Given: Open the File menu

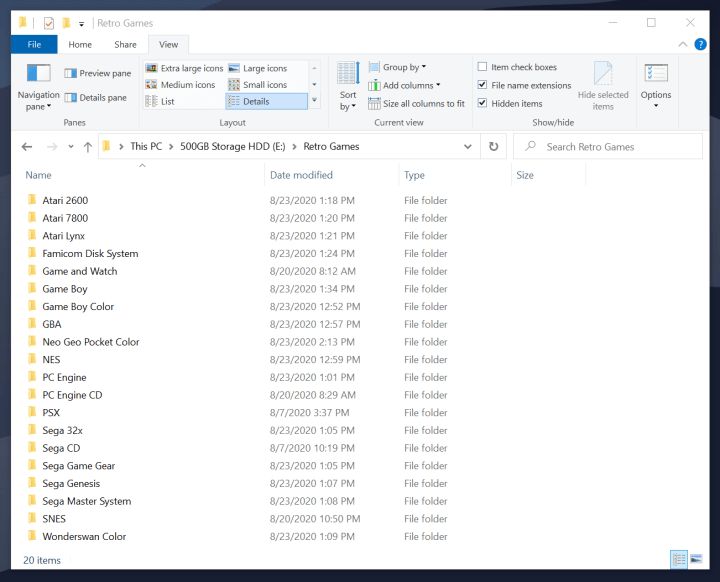Looking at the screenshot, I should pos(34,44).
